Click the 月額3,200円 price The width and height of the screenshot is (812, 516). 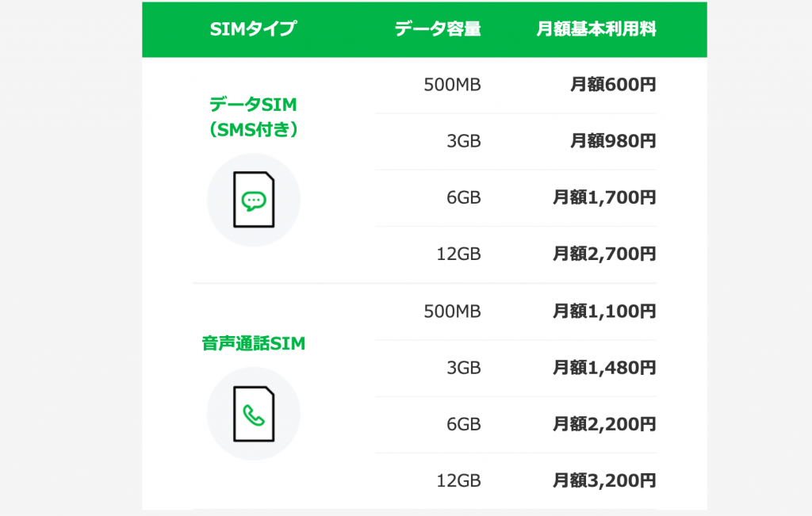coord(604,480)
